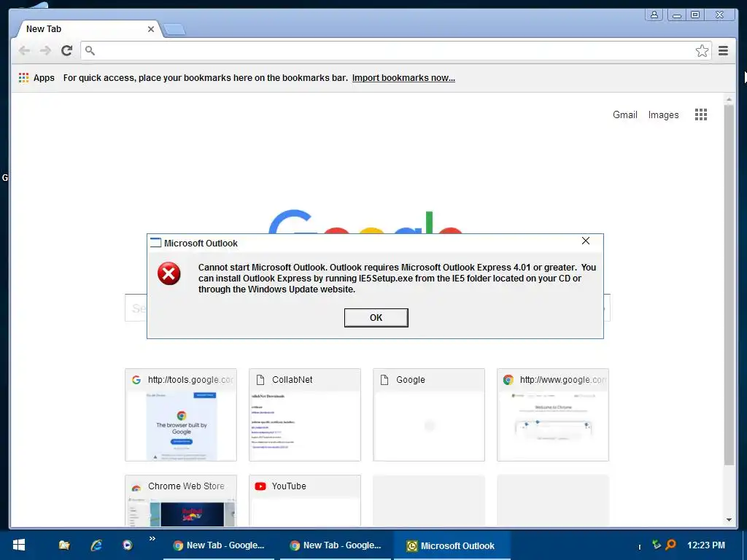Click the red error icon in Outlook dialog

coord(169,273)
